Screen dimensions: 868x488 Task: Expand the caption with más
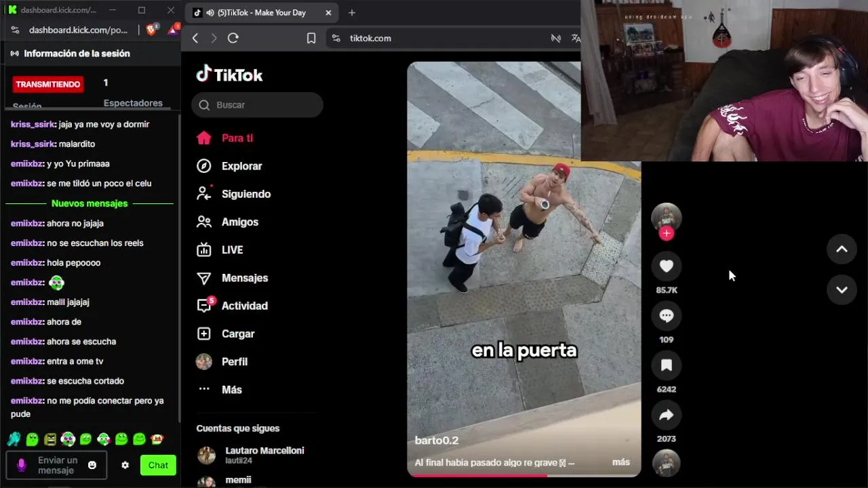[x=620, y=462]
